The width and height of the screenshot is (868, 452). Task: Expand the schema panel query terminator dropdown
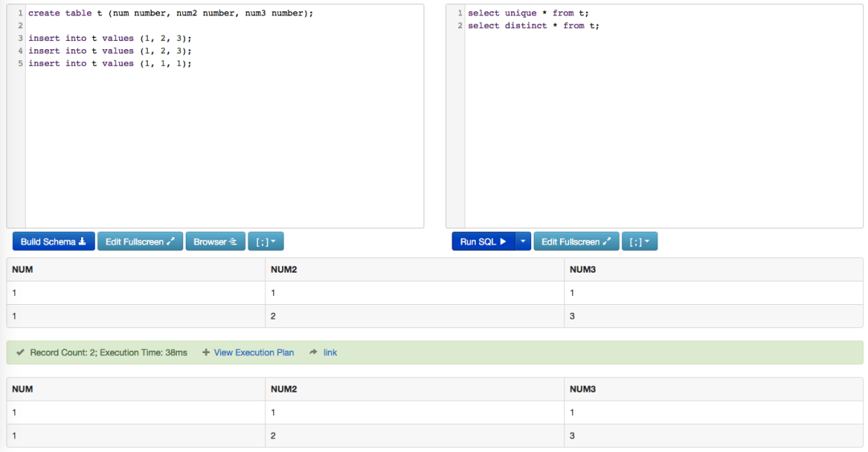click(265, 241)
